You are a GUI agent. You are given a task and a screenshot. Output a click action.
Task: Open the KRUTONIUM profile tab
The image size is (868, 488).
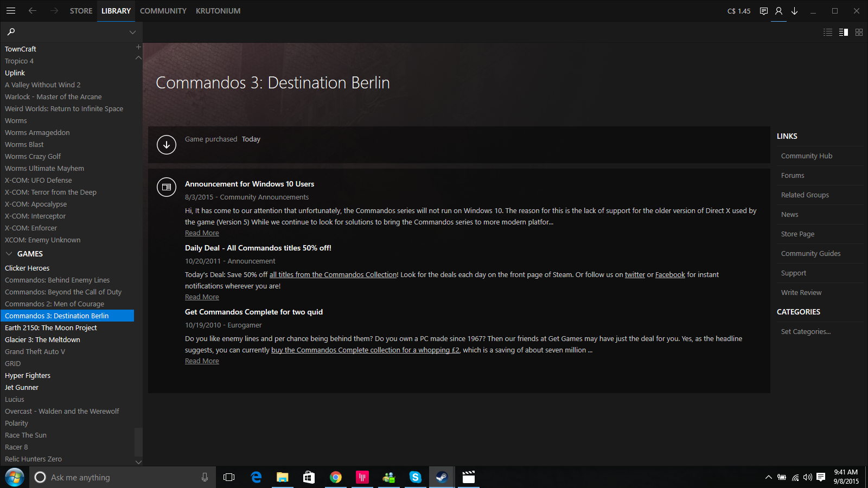click(x=218, y=11)
